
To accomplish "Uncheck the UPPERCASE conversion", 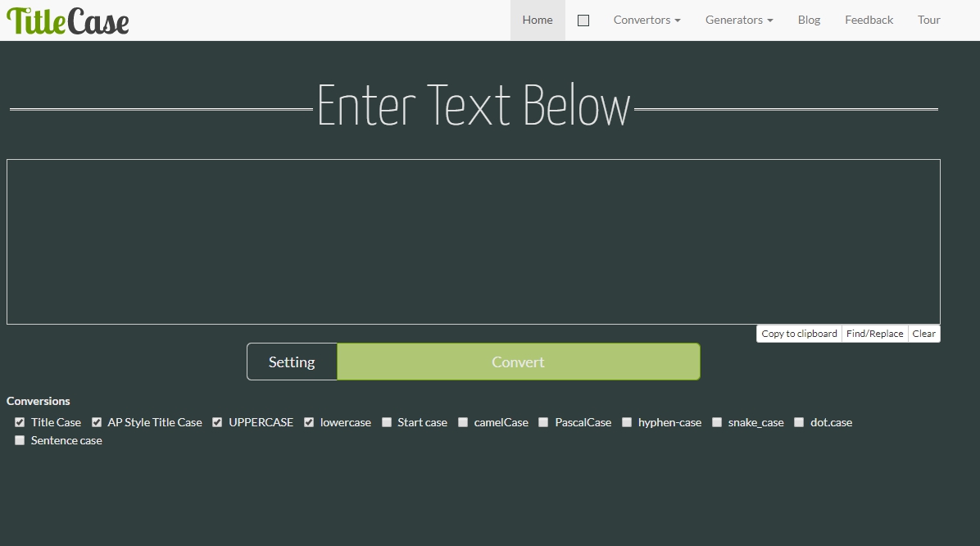I will click(217, 422).
